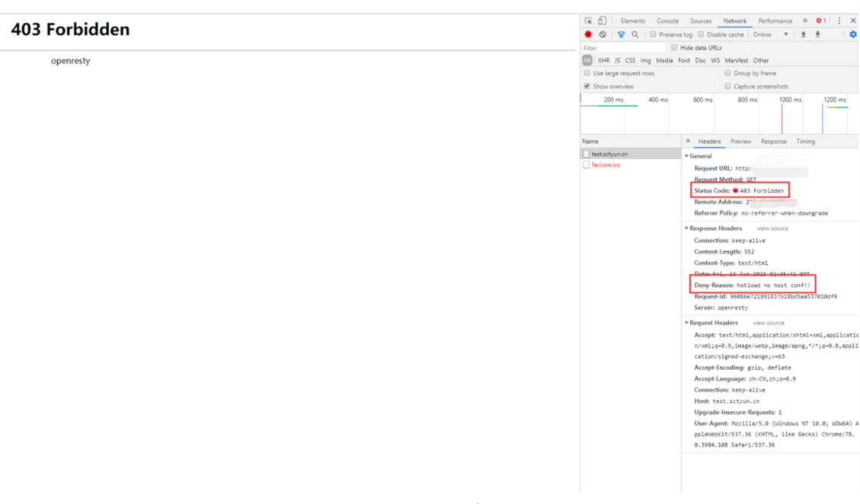Enable Capture screenshots
This screenshot has height=504, width=860.
click(x=727, y=86)
